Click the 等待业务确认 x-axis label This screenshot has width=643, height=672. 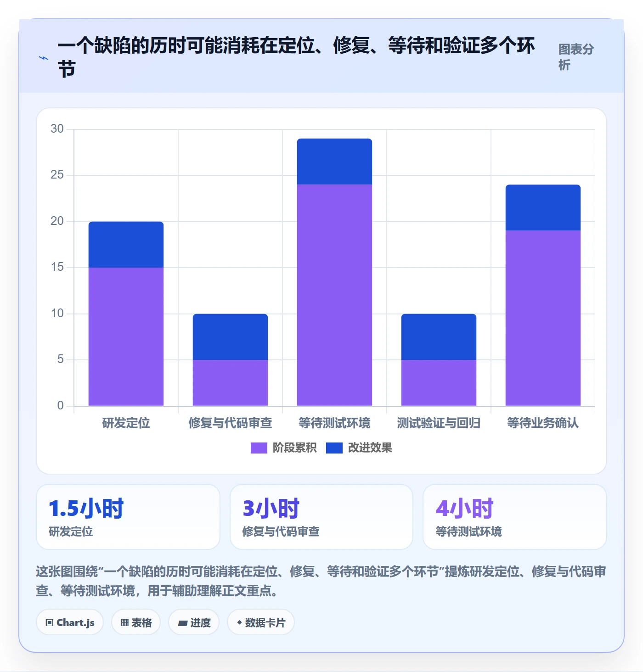tap(543, 423)
